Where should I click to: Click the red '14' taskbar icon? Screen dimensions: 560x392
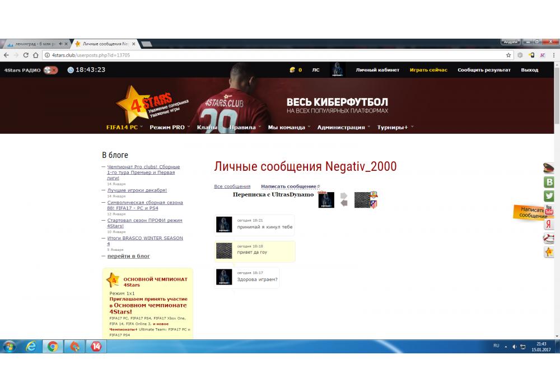point(96,346)
